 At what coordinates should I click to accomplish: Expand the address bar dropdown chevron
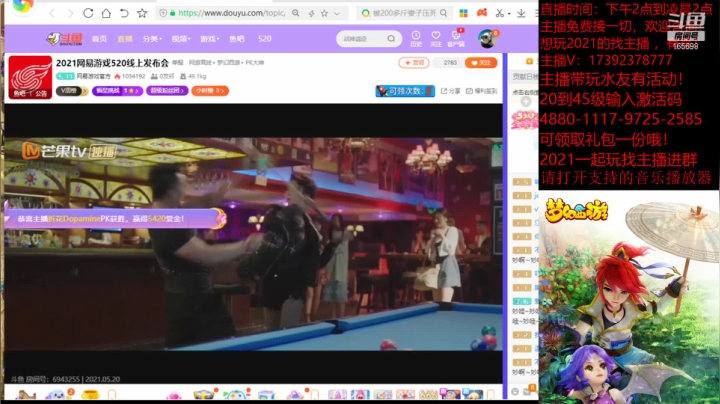click(337, 14)
